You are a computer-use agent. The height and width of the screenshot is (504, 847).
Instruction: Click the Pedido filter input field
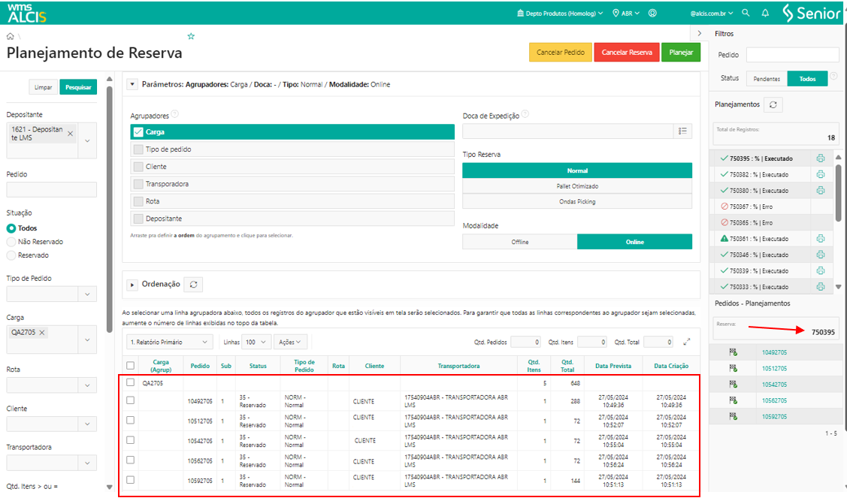(x=792, y=55)
